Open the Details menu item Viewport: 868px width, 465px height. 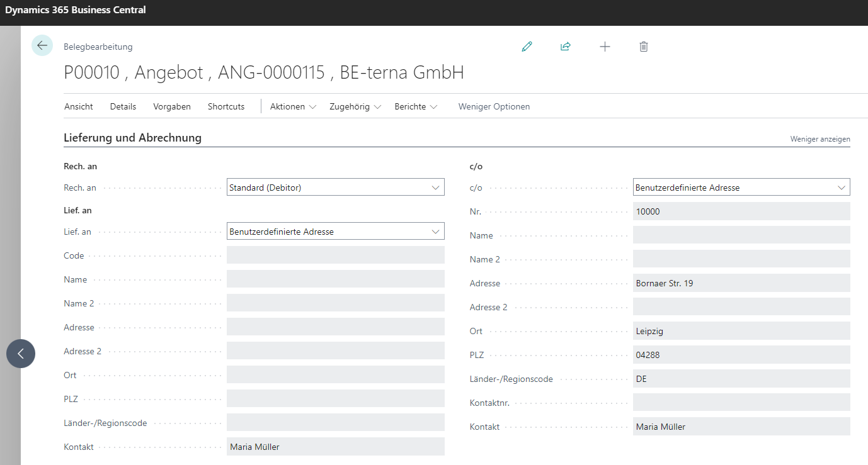click(123, 107)
